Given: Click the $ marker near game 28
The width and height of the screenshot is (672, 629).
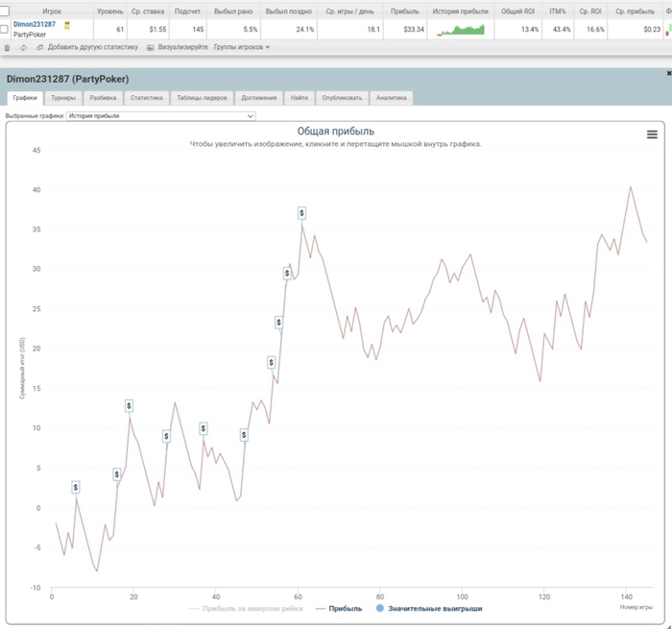Looking at the screenshot, I should pos(166,437).
